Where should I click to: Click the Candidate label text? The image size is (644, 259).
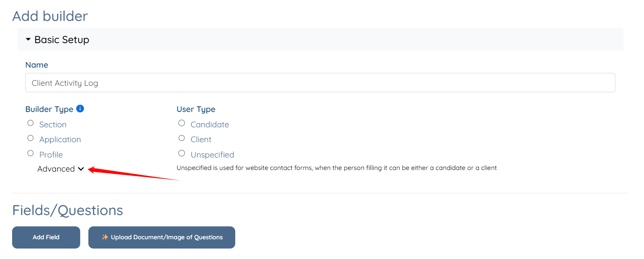pyautogui.click(x=209, y=124)
